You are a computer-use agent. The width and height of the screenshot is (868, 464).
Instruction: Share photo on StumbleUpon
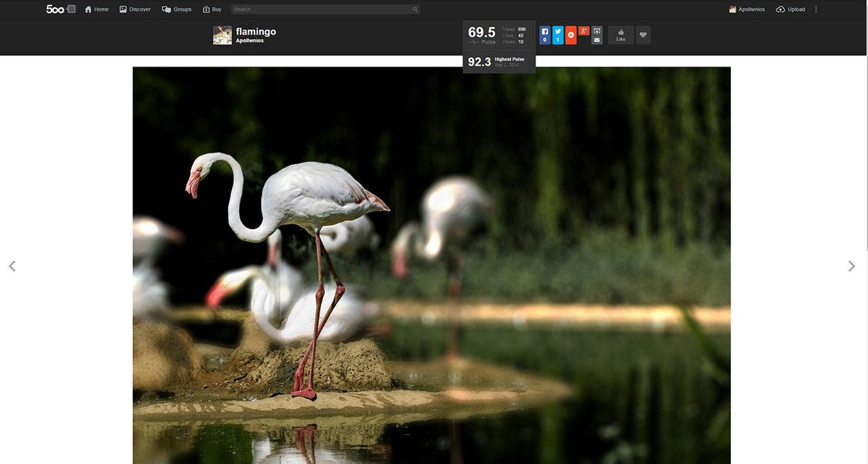click(x=571, y=35)
